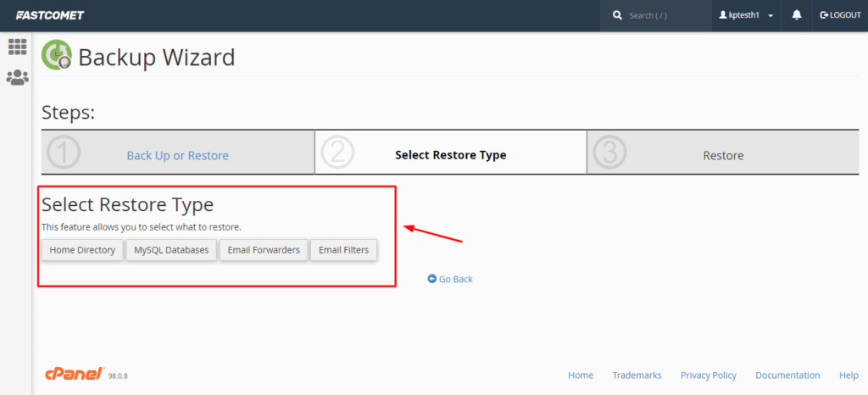
Task: Click the FastComet logo
Action: pos(50,15)
